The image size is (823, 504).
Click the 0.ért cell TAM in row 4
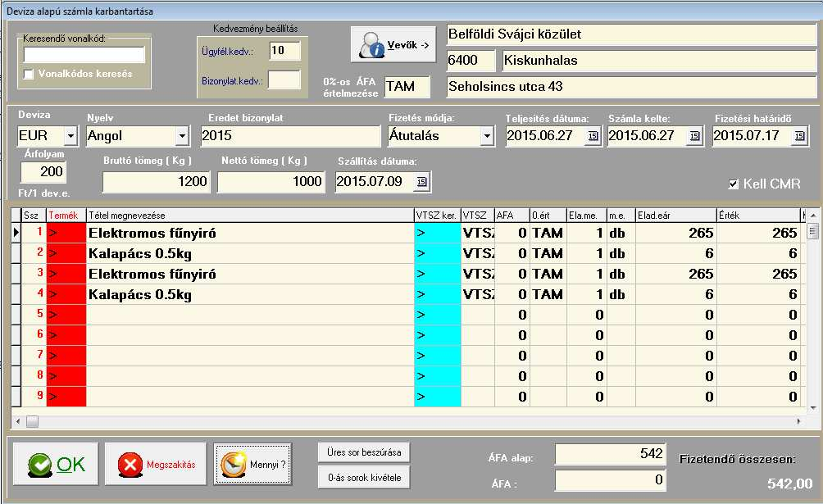[548, 294]
